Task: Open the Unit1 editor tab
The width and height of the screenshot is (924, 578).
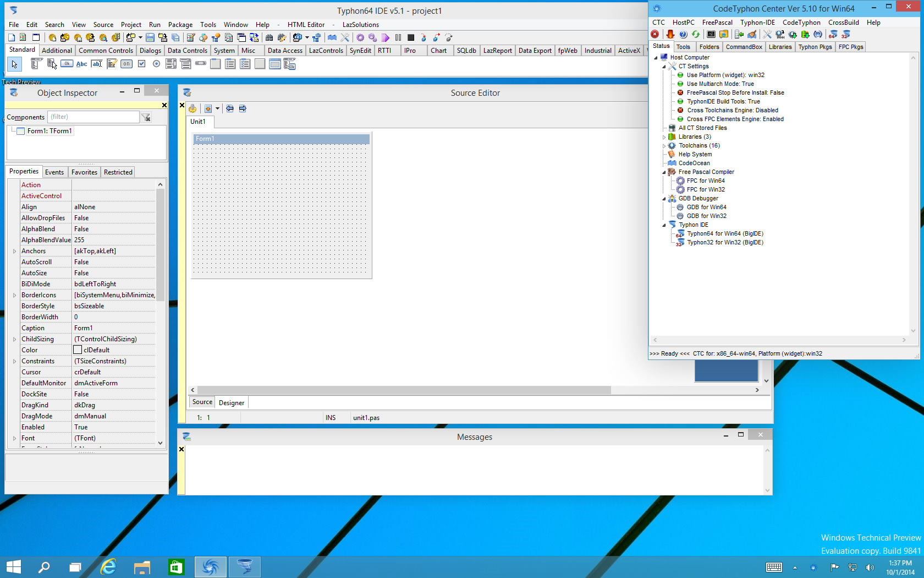Action: tap(198, 122)
